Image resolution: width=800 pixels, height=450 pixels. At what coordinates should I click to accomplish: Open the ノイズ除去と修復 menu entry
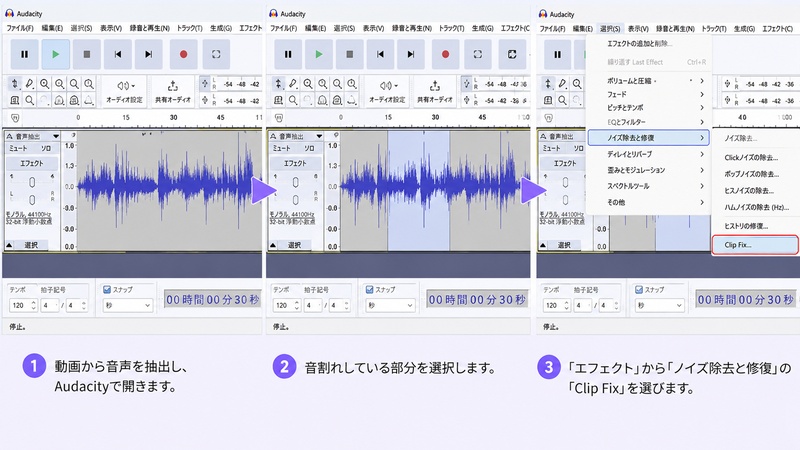click(648, 138)
